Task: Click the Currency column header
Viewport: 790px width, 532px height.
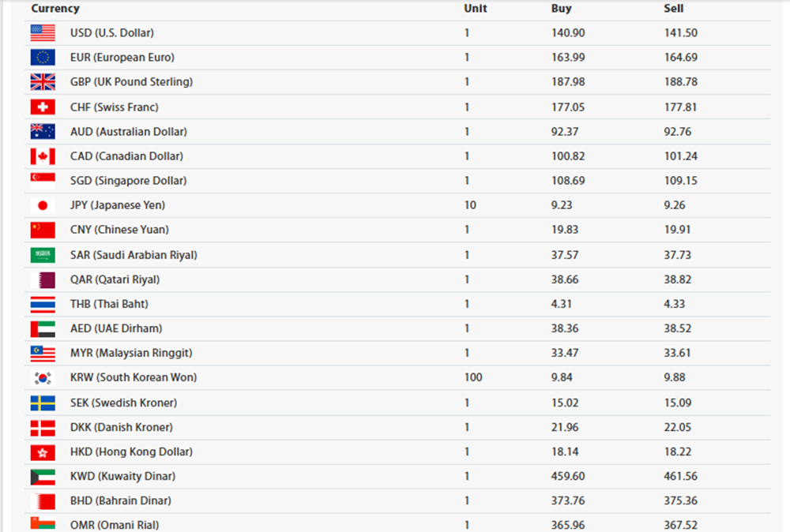Action: click(x=55, y=9)
